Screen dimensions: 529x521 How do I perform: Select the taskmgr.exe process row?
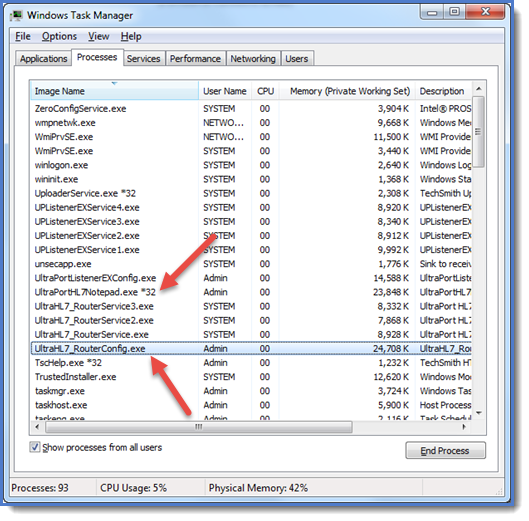pyautogui.click(x=251, y=391)
